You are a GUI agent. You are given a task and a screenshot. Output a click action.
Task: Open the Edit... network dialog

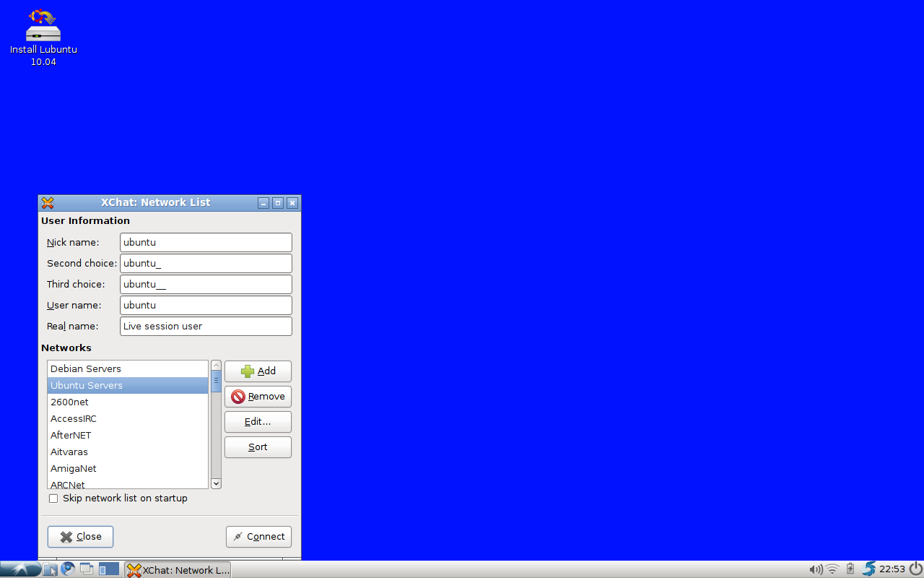(x=258, y=422)
